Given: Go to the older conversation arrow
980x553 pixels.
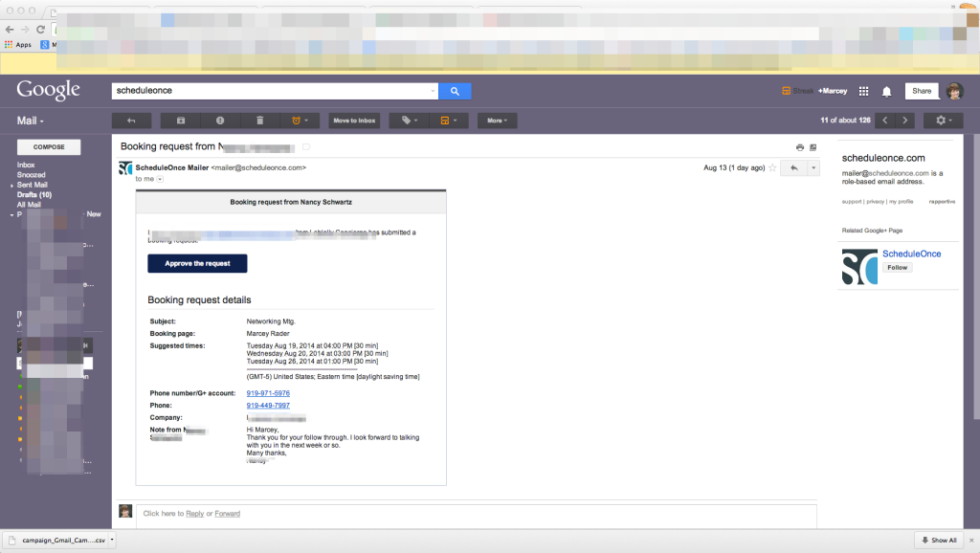Looking at the screenshot, I should [905, 121].
